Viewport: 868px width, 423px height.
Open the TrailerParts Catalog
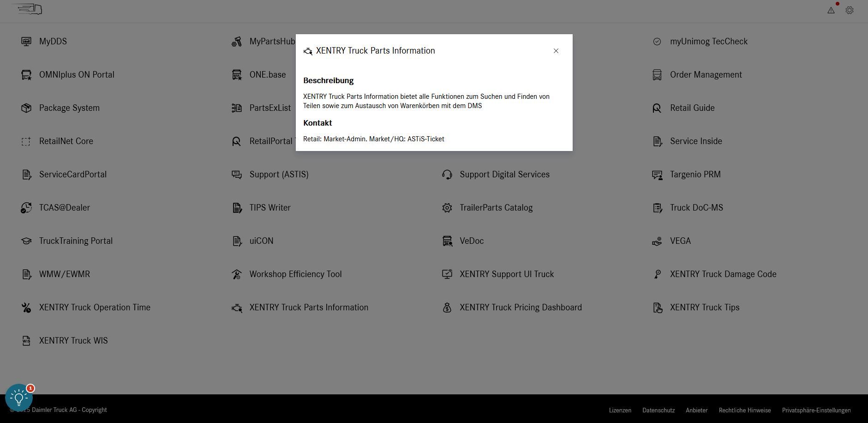496,207
